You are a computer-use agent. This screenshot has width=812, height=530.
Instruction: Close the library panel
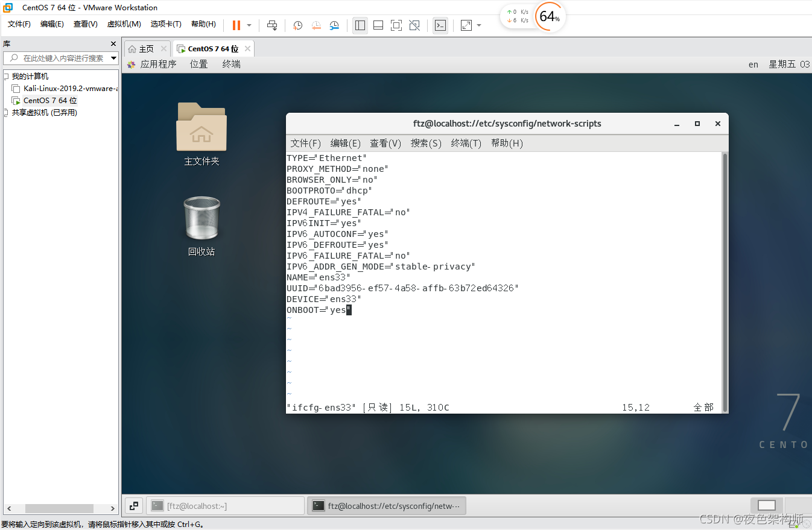[x=113, y=44]
